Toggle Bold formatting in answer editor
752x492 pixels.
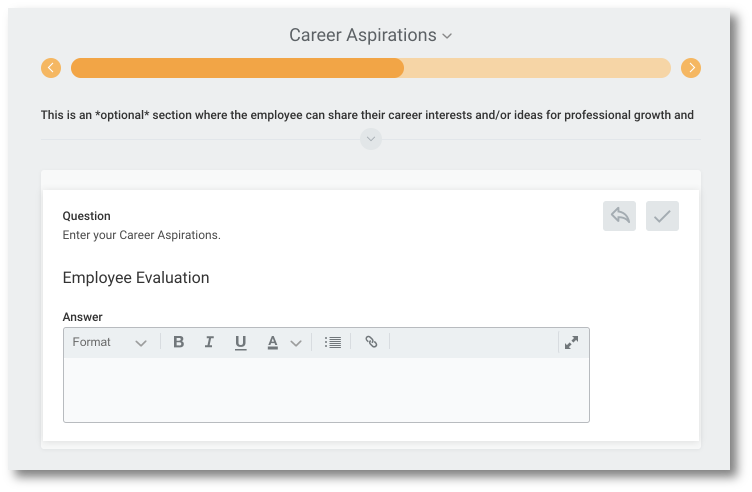click(x=178, y=342)
